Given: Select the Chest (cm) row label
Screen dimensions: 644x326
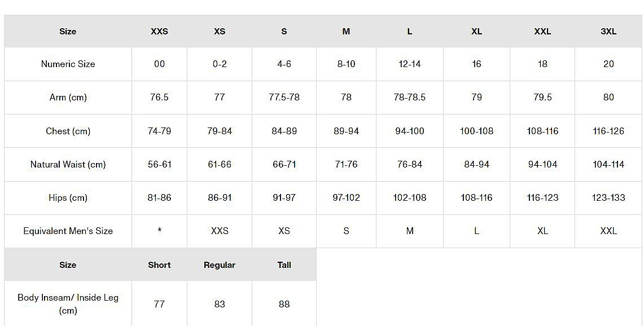Looking at the screenshot, I should point(68,131).
